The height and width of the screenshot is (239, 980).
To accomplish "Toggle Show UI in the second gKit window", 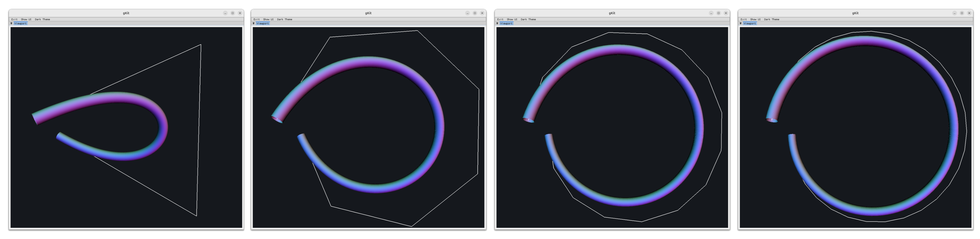I will point(269,19).
